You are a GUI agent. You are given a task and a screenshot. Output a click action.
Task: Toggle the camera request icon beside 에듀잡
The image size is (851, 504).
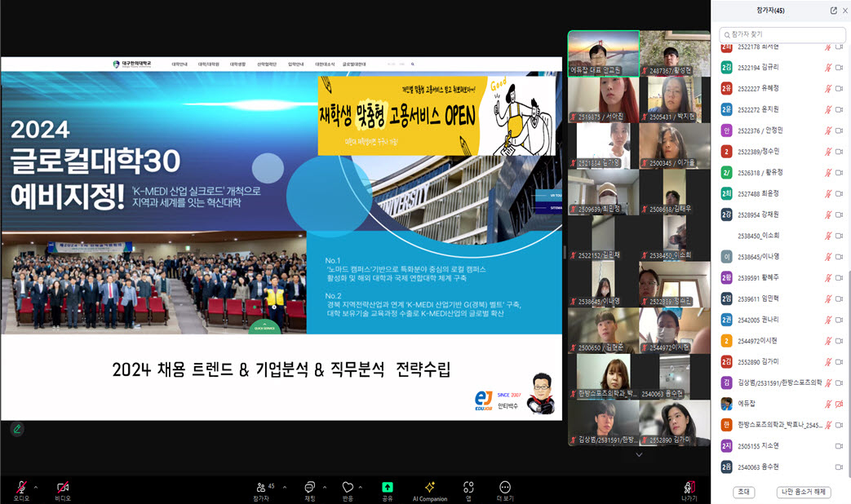(x=838, y=405)
